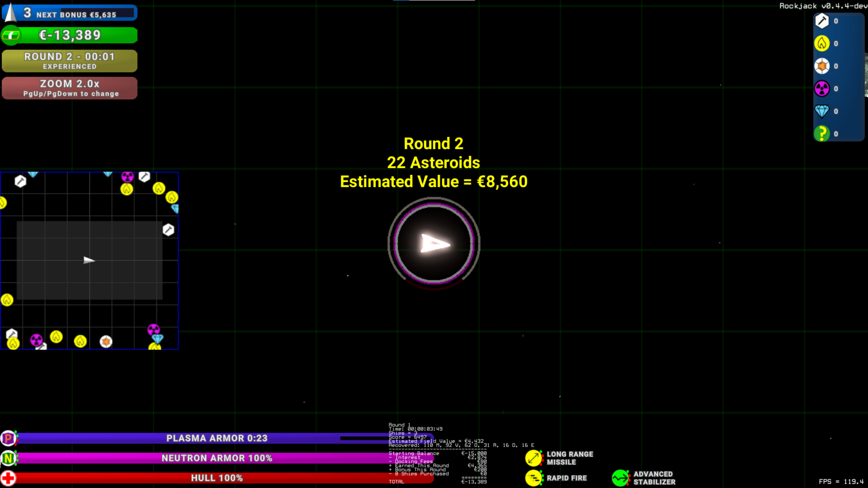Click the radioactive resource counter icon
This screenshot has height=488, width=868.
[822, 89]
